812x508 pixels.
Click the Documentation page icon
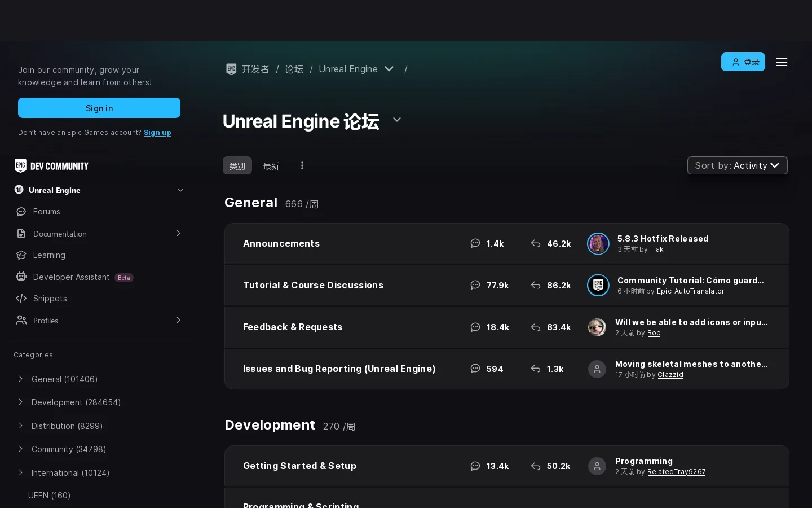tap(21, 234)
